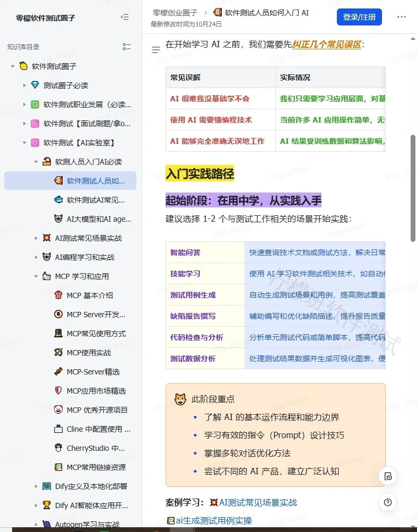Image resolution: width=417 pixels, height=532 pixels.
Task: Click the vertical scrollbar thumb of the document
Action: tap(413, 188)
